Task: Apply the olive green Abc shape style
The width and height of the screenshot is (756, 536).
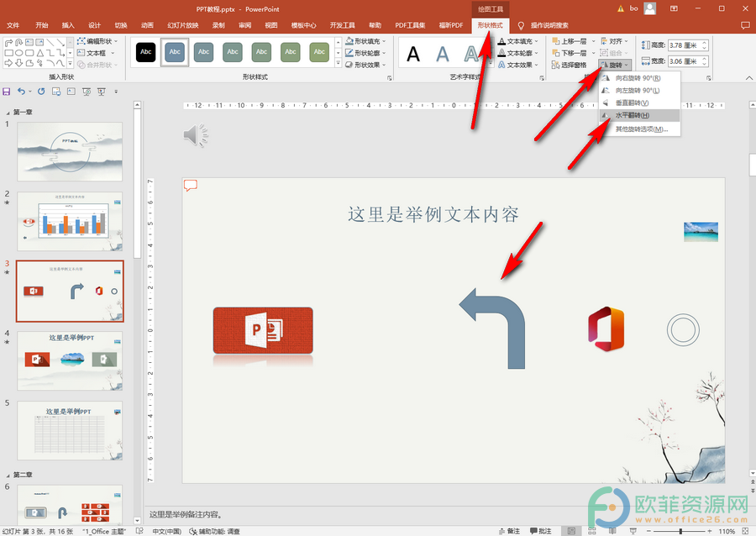Action: (x=319, y=52)
